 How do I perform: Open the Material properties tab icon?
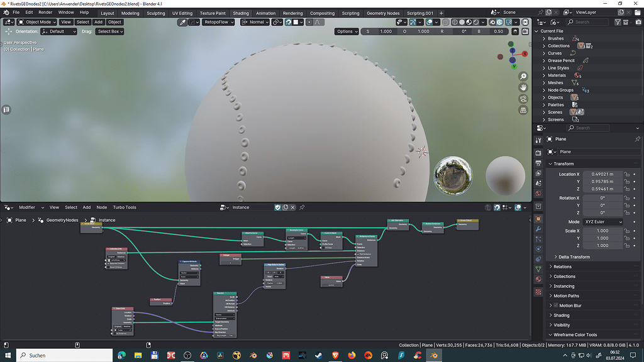tap(538, 280)
